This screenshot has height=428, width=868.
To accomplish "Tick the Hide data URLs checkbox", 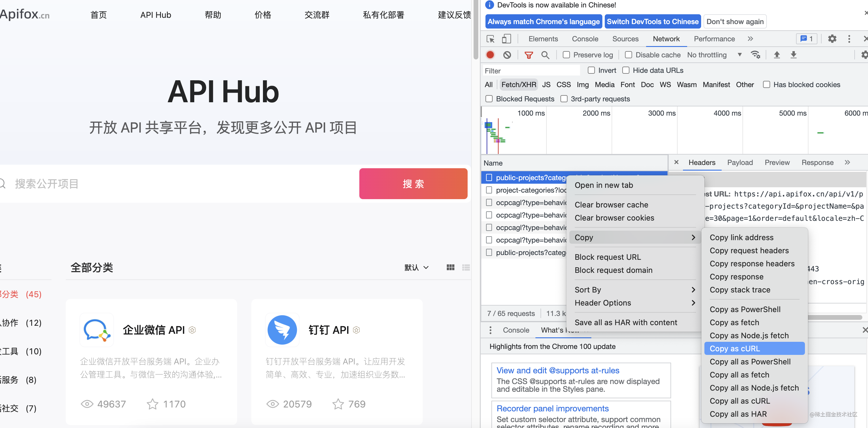I will pos(626,70).
